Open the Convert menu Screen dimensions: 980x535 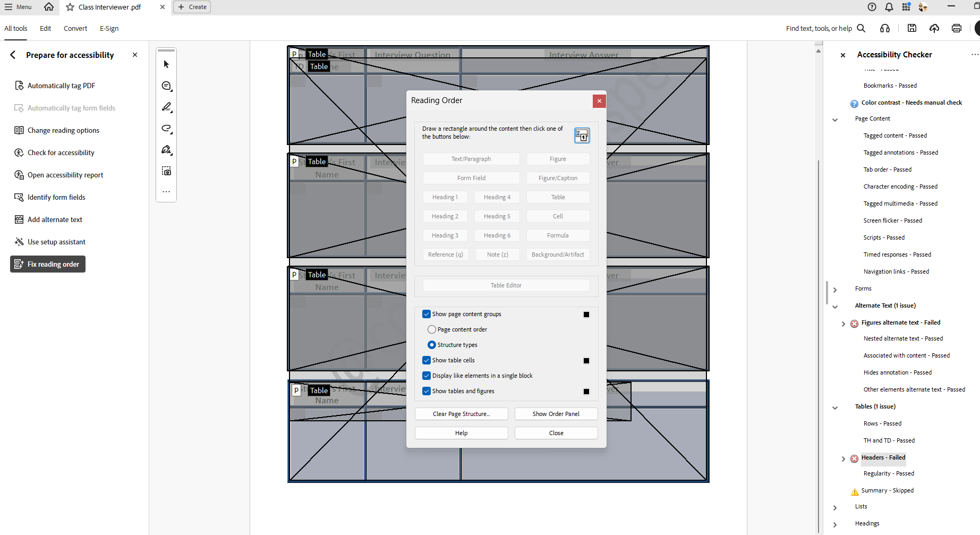point(75,28)
